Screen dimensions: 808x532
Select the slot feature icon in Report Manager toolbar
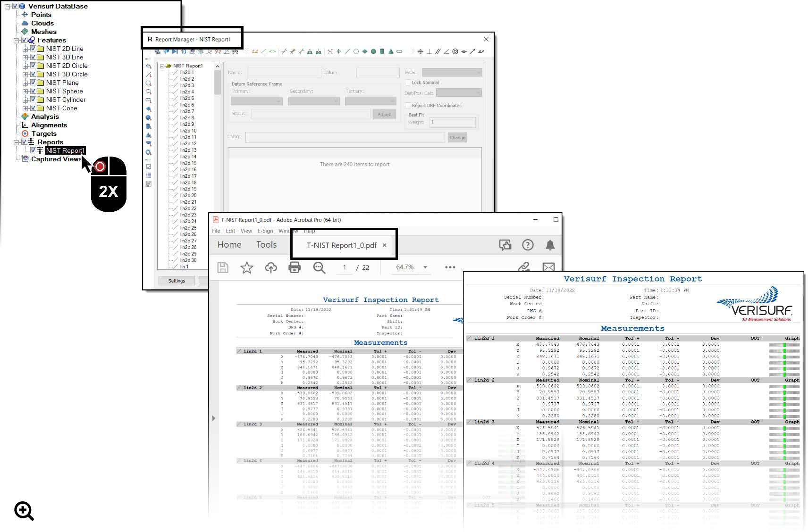coord(399,51)
